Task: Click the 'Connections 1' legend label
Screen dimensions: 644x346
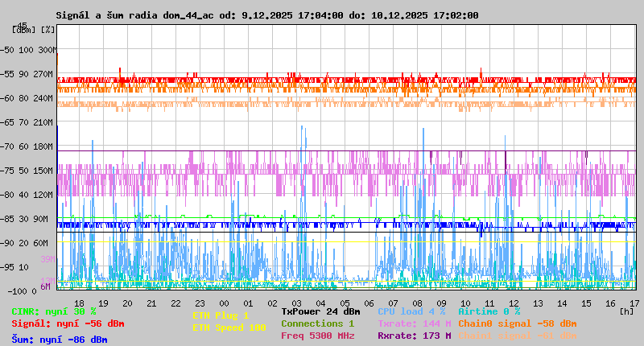Action: (x=318, y=323)
